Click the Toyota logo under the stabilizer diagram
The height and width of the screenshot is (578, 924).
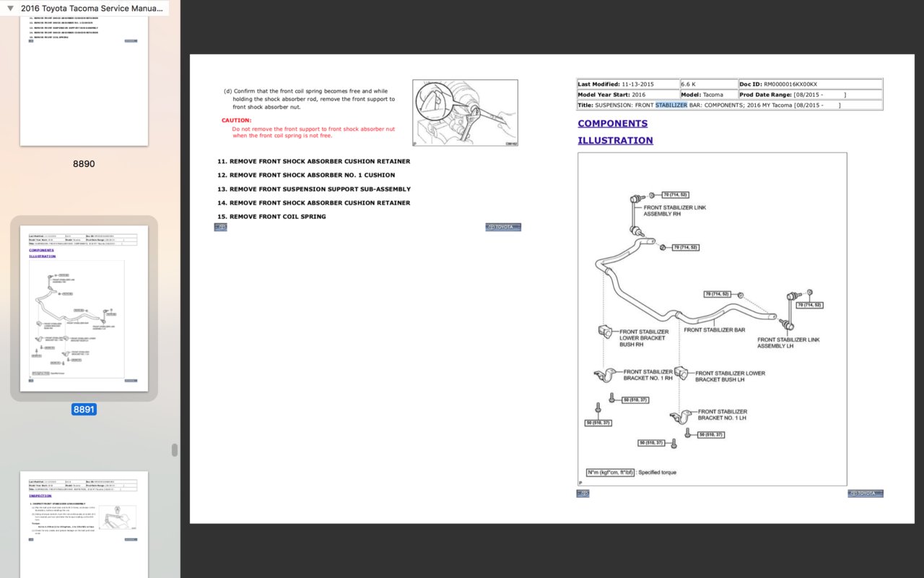click(866, 493)
